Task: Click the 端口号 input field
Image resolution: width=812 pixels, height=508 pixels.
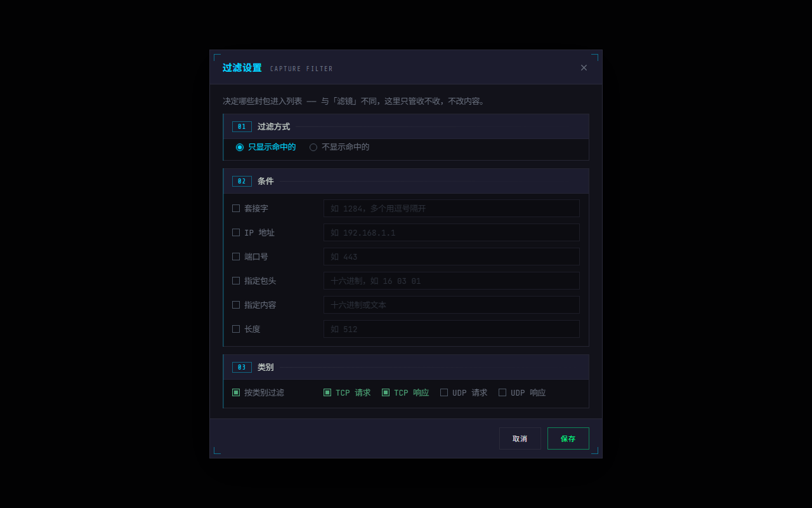Action: click(452, 257)
